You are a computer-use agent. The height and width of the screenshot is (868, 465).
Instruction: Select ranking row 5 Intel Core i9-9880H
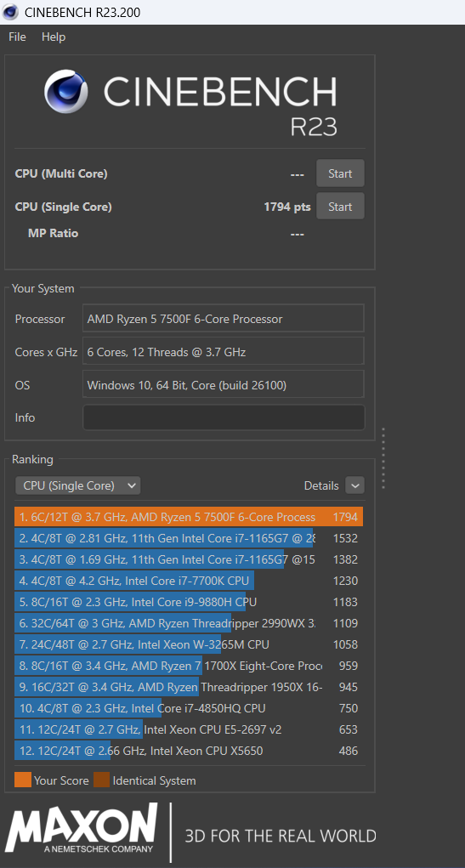pos(189,602)
